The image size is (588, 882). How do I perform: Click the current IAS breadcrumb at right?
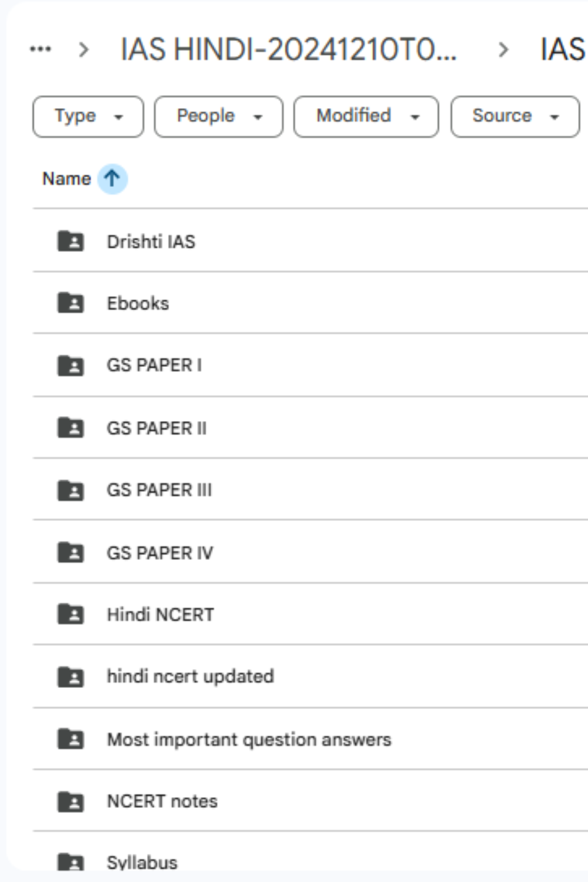pyautogui.click(x=563, y=49)
